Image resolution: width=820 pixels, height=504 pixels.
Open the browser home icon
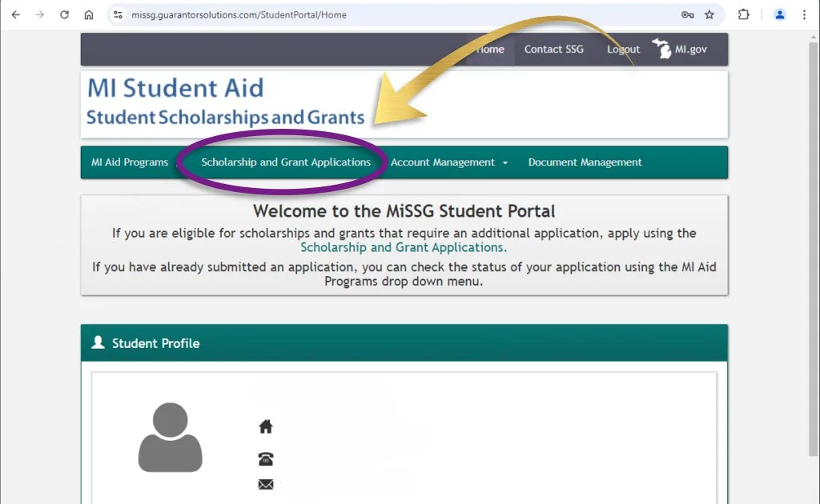[89, 14]
